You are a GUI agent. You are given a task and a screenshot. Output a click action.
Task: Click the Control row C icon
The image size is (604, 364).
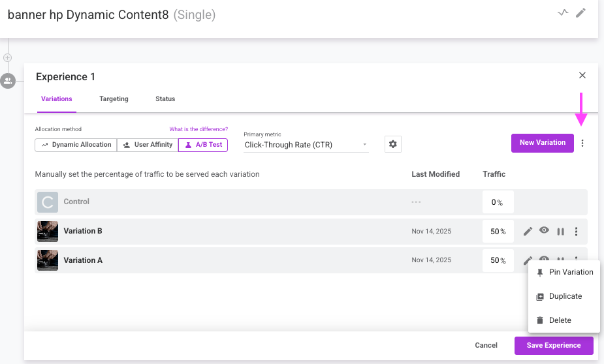point(48,202)
